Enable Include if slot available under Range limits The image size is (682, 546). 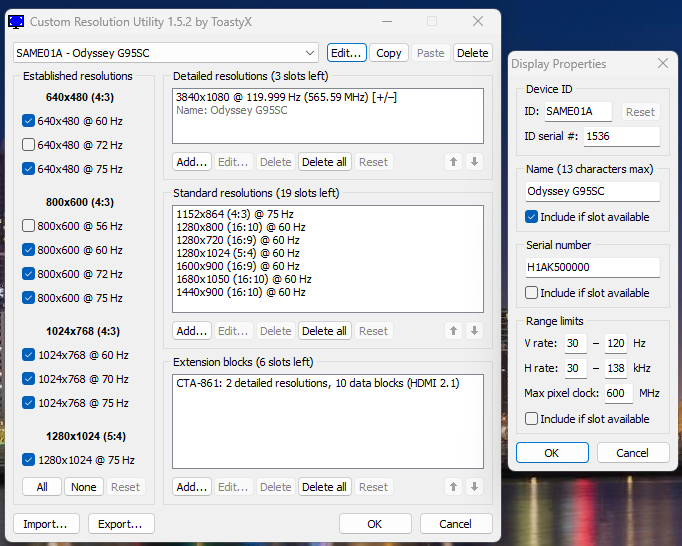pyautogui.click(x=532, y=419)
